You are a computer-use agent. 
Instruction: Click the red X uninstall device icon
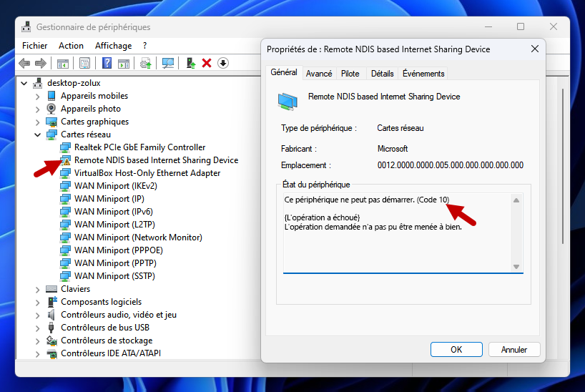coord(207,63)
